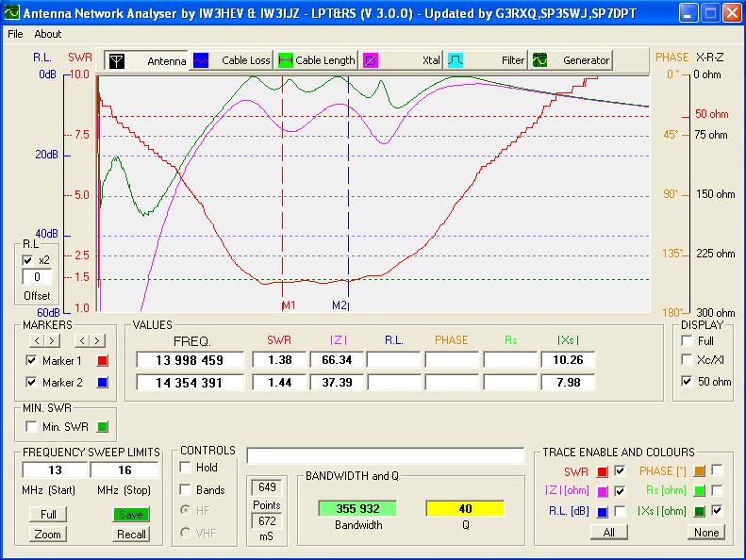Click the None button for traces

(705, 533)
